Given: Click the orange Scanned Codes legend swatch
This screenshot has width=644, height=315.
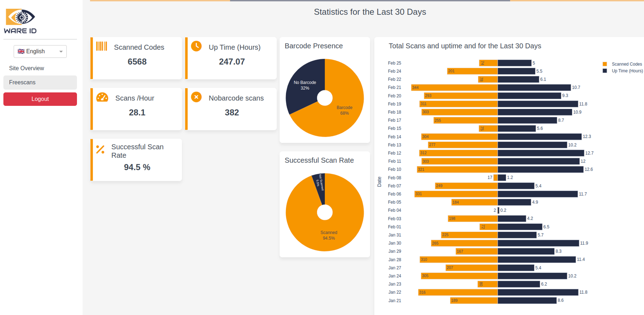Looking at the screenshot, I should [x=605, y=64].
